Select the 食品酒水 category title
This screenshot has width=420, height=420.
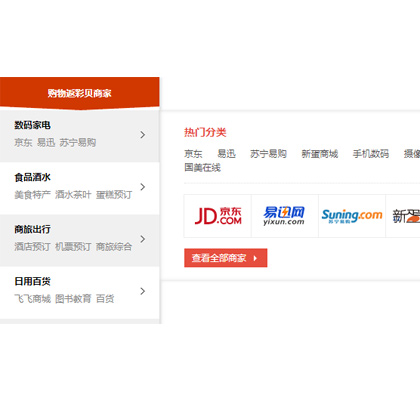click(x=32, y=177)
